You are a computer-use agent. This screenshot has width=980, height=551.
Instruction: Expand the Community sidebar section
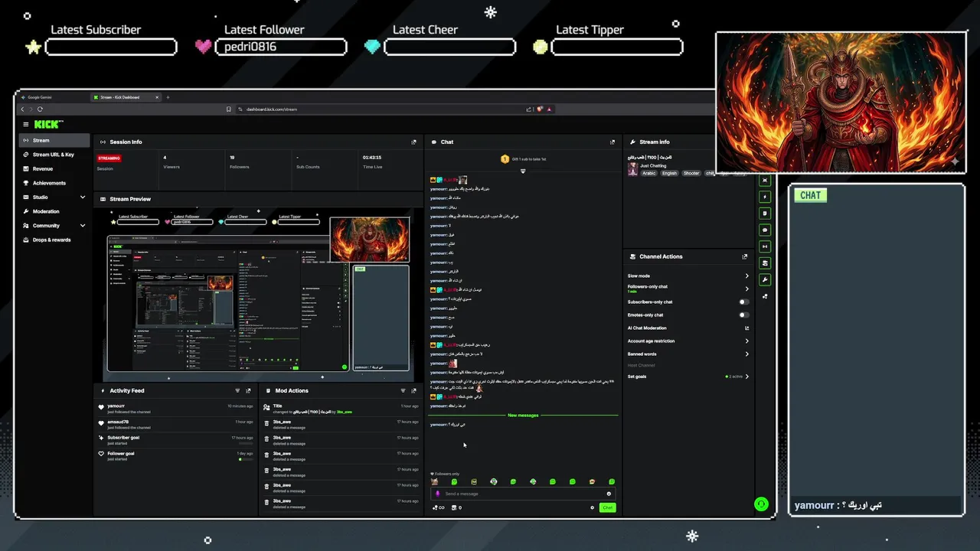coord(83,225)
